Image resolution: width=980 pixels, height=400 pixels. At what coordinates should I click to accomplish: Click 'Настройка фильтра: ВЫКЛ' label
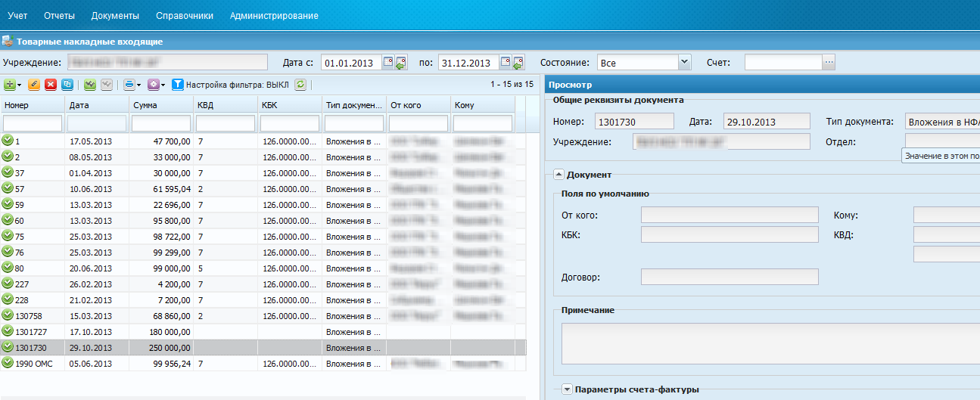[238, 85]
